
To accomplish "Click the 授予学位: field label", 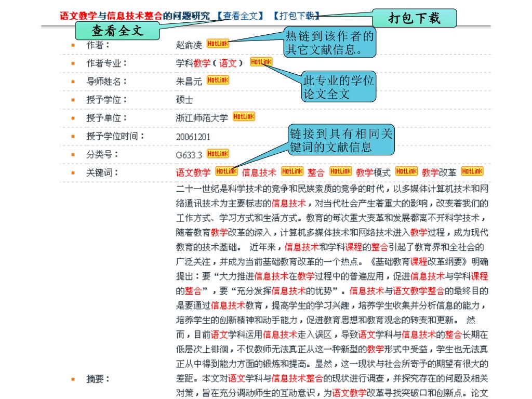I will pos(107,100).
